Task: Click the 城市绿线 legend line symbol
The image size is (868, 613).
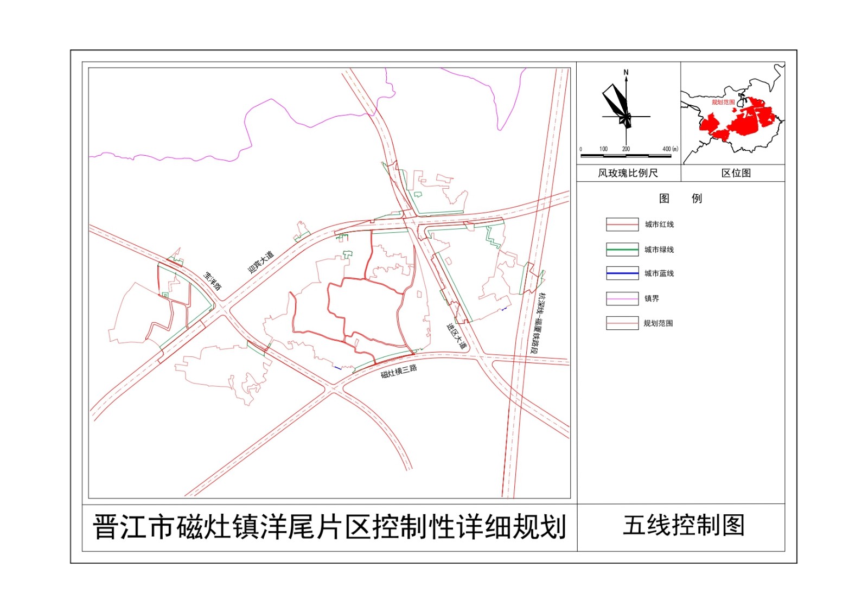Action: coord(622,250)
